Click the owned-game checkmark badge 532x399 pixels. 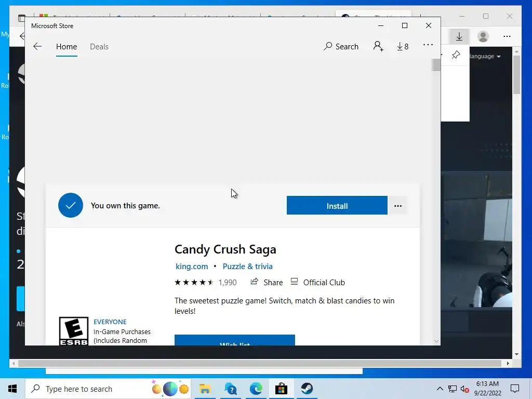(x=71, y=205)
